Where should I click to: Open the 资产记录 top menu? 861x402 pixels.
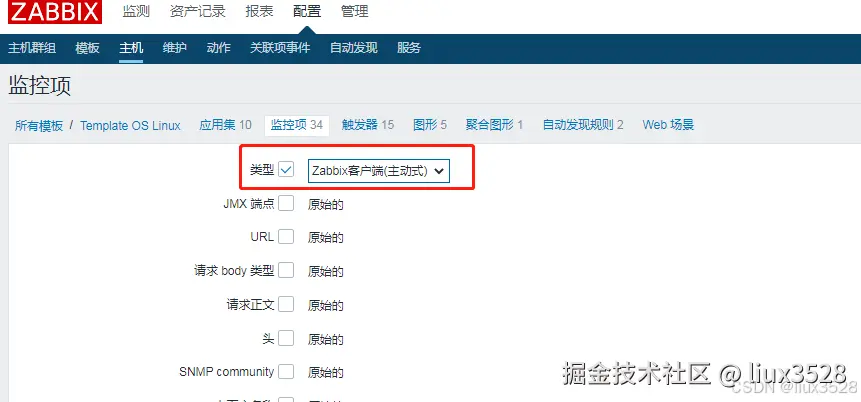[198, 12]
